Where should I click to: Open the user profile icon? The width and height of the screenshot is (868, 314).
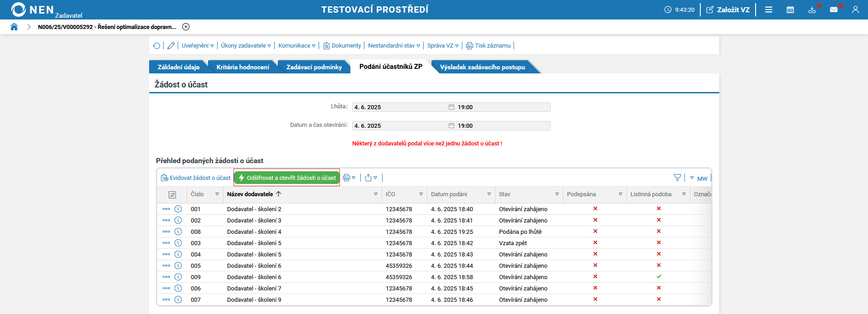tap(855, 10)
